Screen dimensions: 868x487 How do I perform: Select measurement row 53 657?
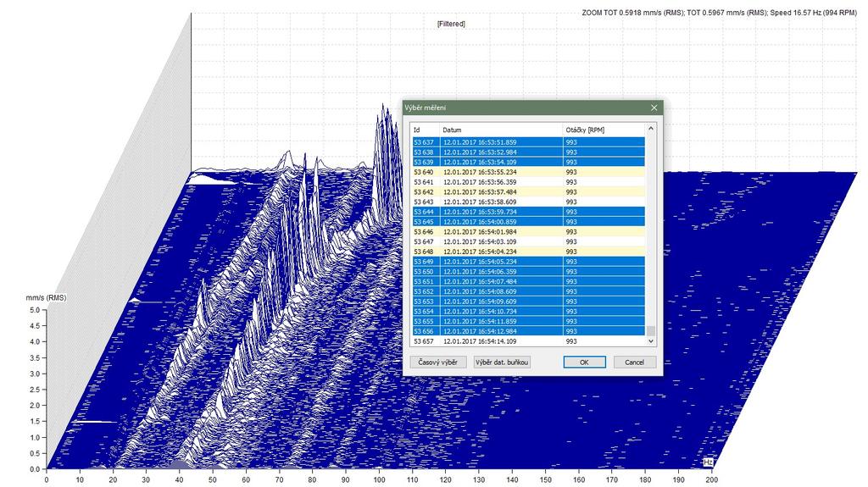pyautogui.click(x=529, y=341)
